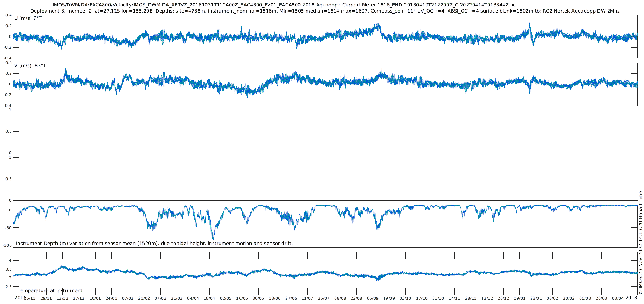Click the '26/12' date tick label
The image size is (644, 304).
coord(503,298)
